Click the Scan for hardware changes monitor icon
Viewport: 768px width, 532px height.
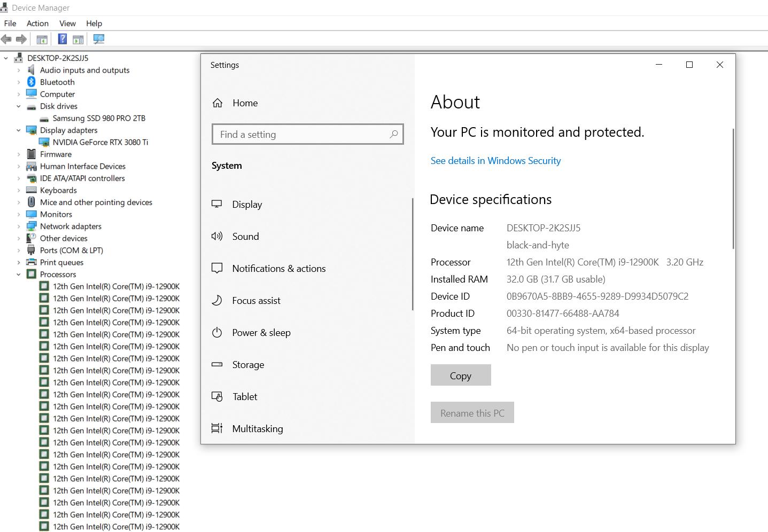[99, 39]
